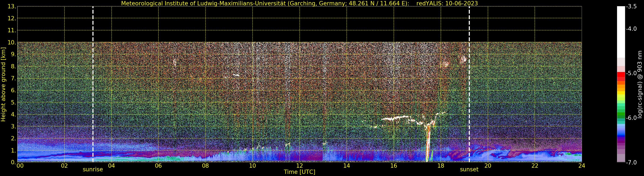Viewport: 644px width, 176px height.
Task: Click the height tick label '1.'
Action: point(13,150)
